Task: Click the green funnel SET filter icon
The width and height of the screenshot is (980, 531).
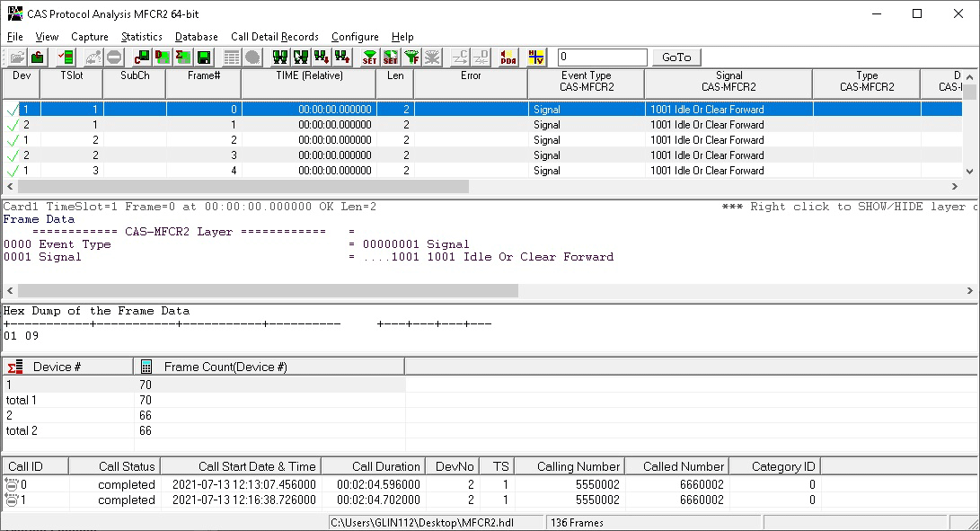Action: (x=370, y=58)
